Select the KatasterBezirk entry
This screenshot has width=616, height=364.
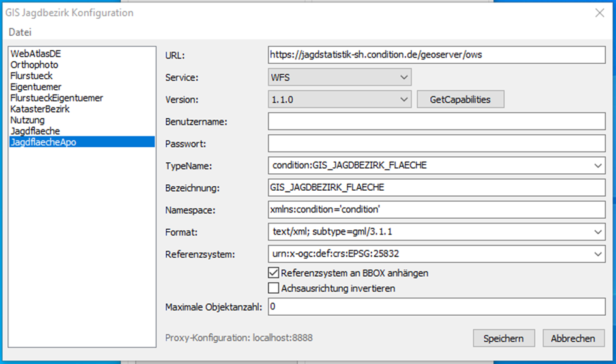tap(40, 109)
